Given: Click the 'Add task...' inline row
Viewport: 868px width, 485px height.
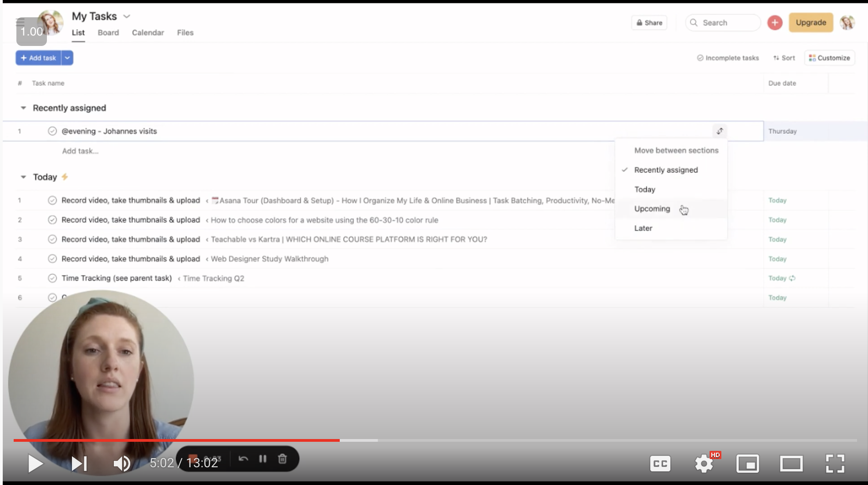Looking at the screenshot, I should (80, 151).
